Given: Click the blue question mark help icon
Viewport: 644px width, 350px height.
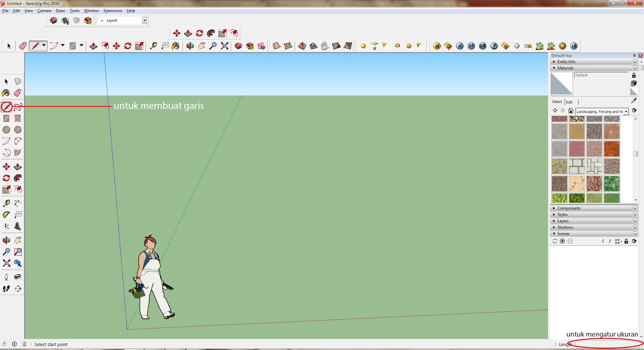Looking at the screenshot, I should [x=494, y=46].
